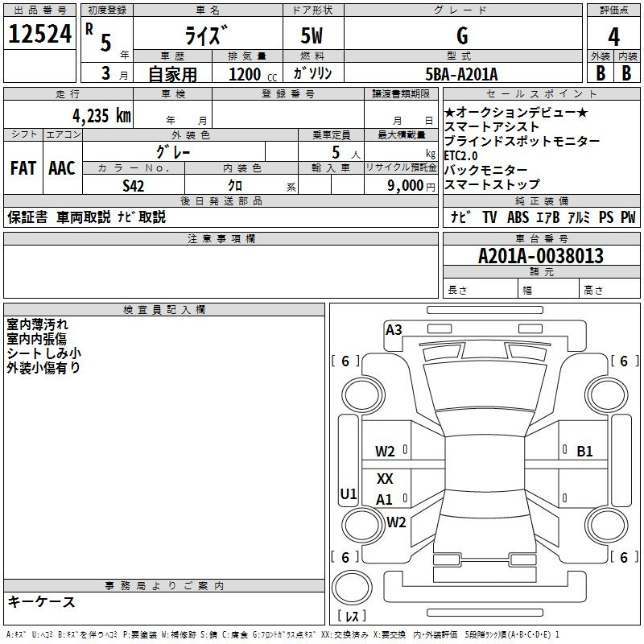This screenshot has height=644, width=644.
Task: Select the interior grade B under 内装
Action: pyautogui.click(x=627, y=72)
